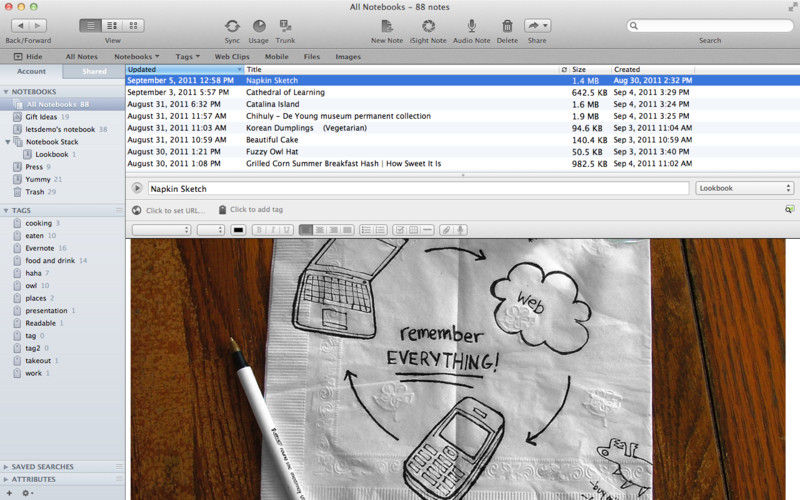Collapse the NOTEBOOKS section
The height and width of the screenshot is (500, 800).
pos(6,92)
